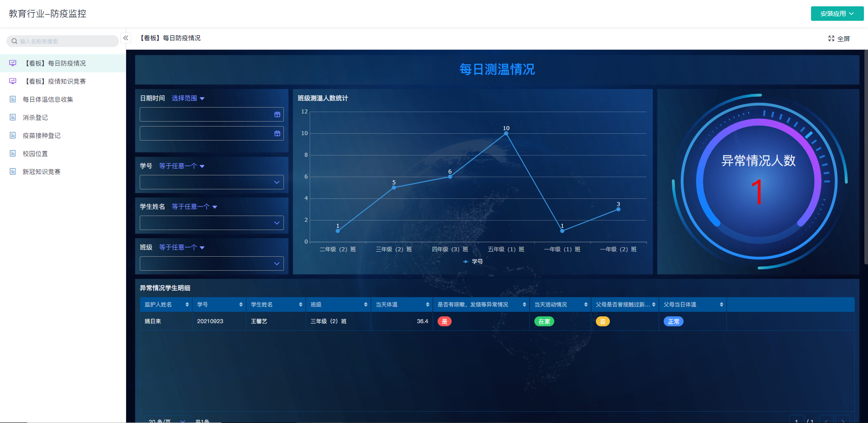Viewport: 868px width, 423px height.
Task: Click the blue 正常 tag in the table row
Action: (674, 321)
